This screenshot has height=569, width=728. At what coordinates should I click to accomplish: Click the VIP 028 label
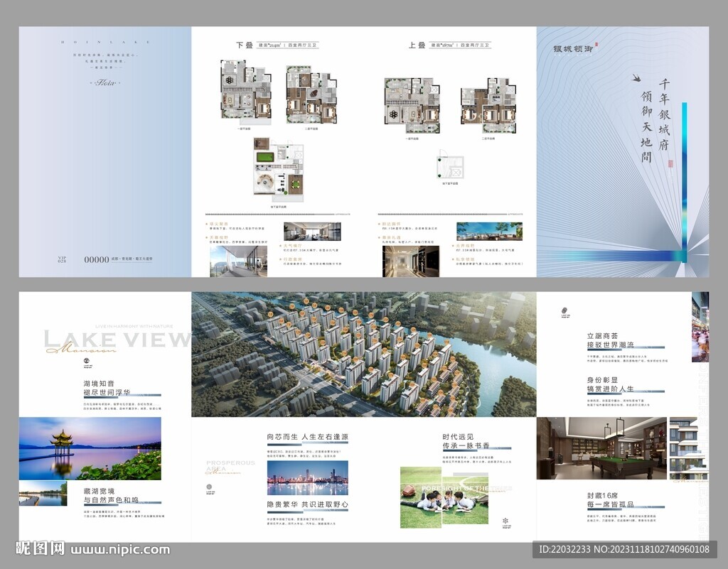tap(63, 260)
